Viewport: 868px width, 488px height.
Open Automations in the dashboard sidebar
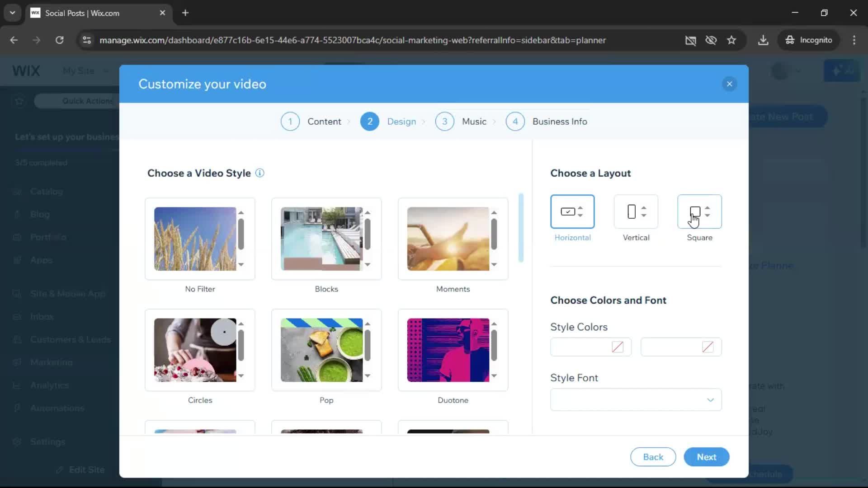point(57,408)
